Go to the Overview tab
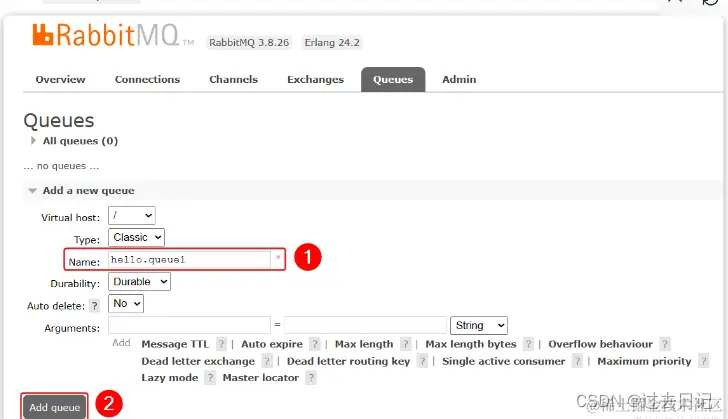This screenshot has width=728, height=419. click(x=60, y=79)
